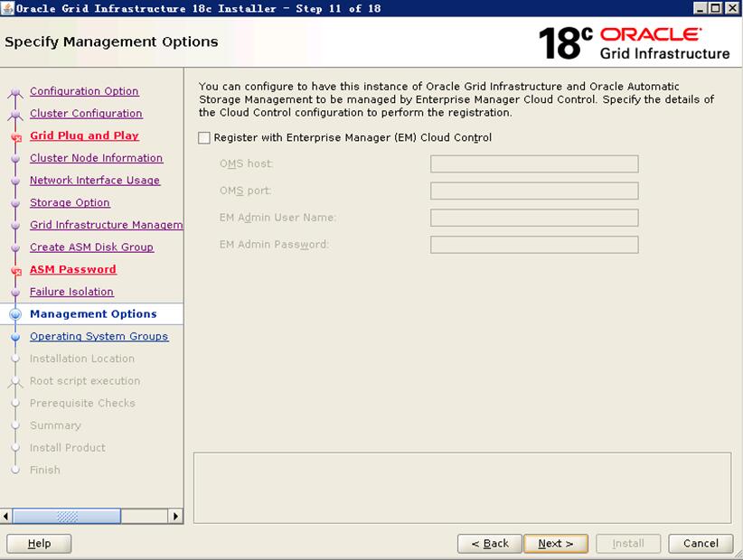
Task: Go to Create ASM Disk Group step
Action: (x=91, y=247)
